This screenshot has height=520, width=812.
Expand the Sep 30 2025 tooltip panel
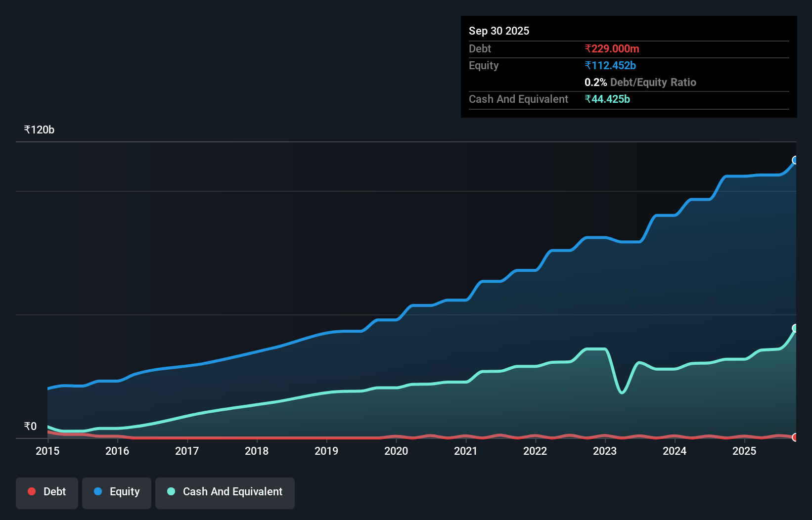tap(499, 31)
